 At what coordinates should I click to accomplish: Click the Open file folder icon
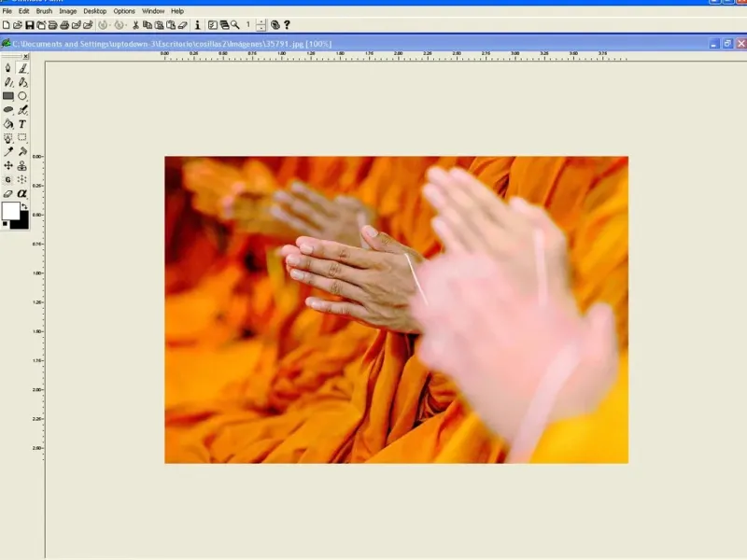tap(18, 25)
